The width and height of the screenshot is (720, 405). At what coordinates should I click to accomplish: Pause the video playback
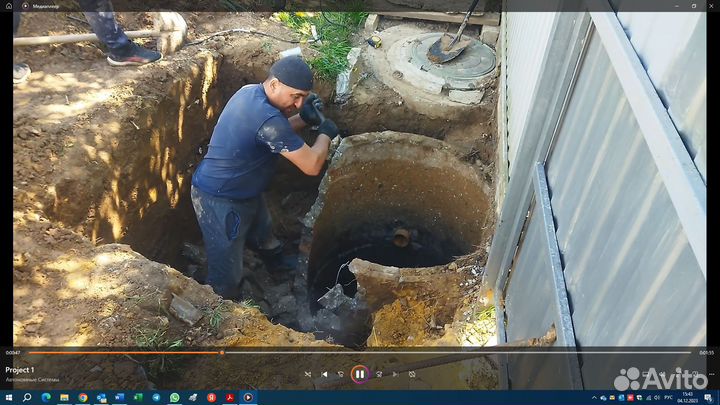359,374
